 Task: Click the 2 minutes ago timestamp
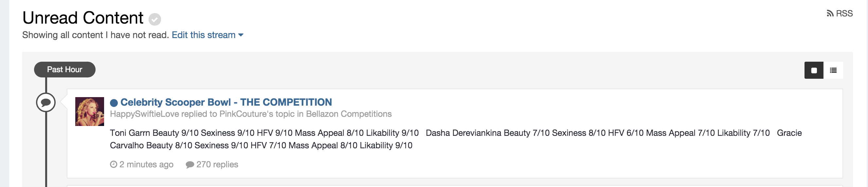tap(146, 164)
